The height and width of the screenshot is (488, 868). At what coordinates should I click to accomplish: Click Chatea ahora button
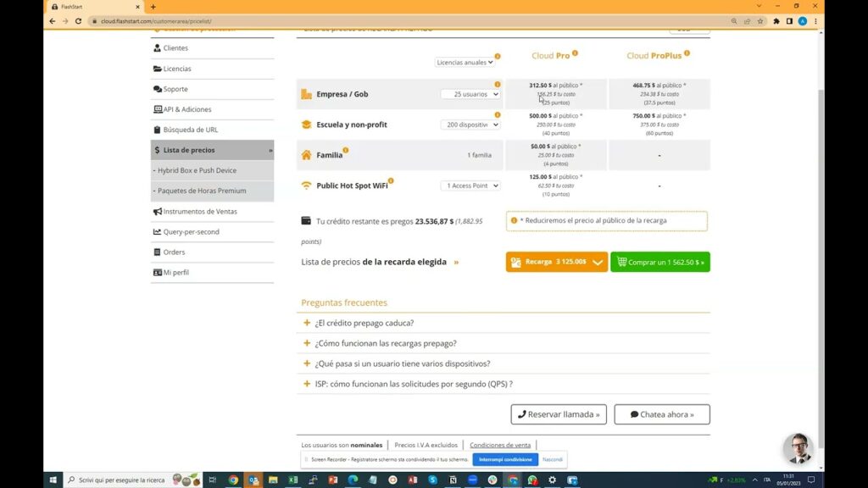click(x=662, y=414)
